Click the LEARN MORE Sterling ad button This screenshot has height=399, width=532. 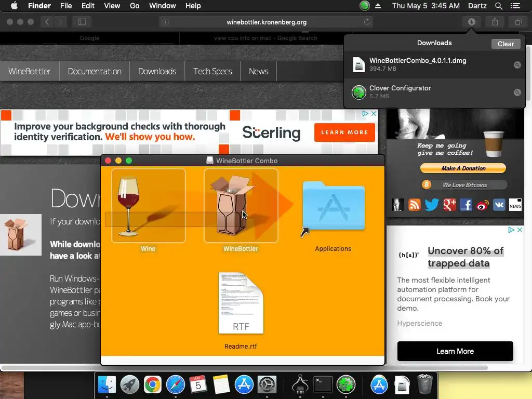tap(344, 132)
